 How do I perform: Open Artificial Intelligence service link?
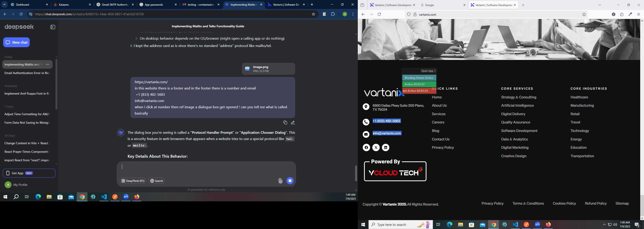(517, 106)
